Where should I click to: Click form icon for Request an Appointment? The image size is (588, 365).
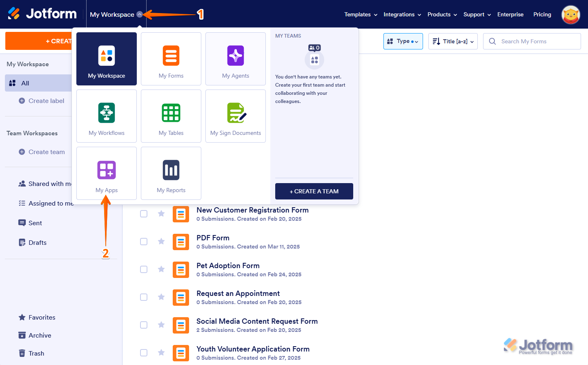[x=181, y=298]
